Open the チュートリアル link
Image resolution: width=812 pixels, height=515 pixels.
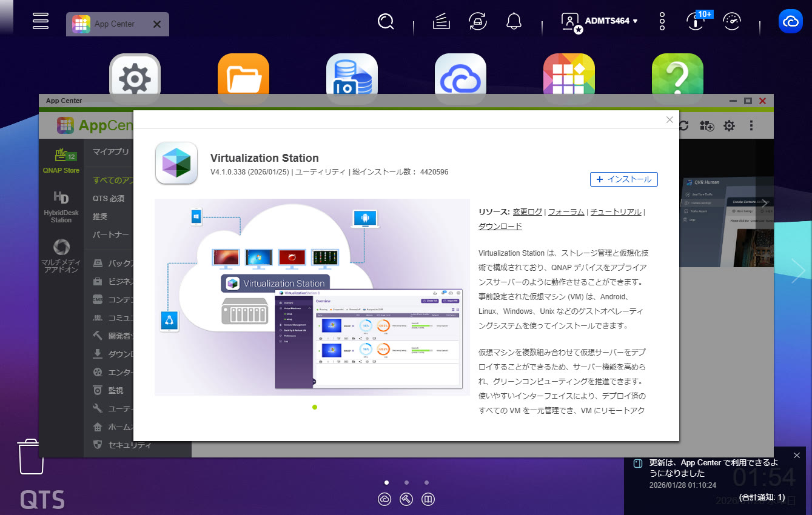point(615,212)
